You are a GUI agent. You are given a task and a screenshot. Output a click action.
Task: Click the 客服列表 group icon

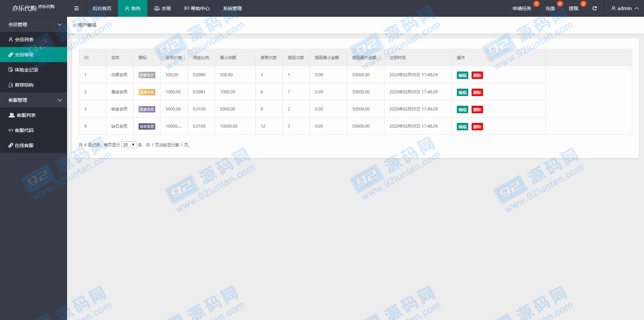12,115
